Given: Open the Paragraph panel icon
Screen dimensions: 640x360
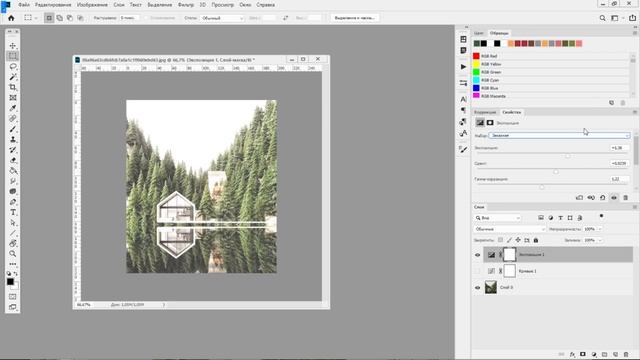Looking at the screenshot, I should tap(463, 110).
